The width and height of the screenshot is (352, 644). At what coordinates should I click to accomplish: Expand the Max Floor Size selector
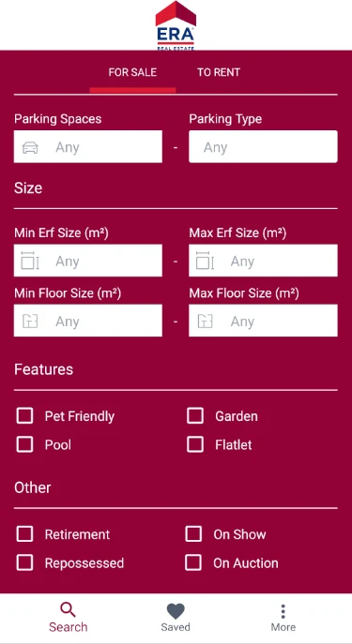point(263,321)
